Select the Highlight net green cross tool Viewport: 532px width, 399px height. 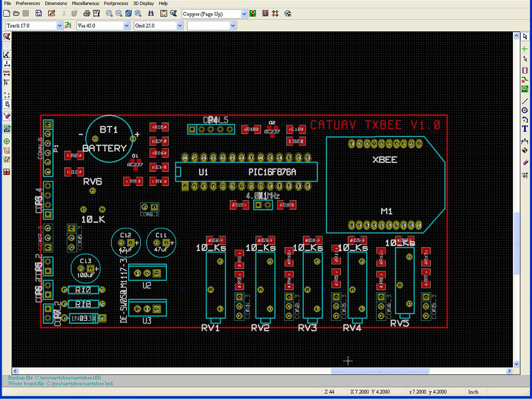click(525, 49)
